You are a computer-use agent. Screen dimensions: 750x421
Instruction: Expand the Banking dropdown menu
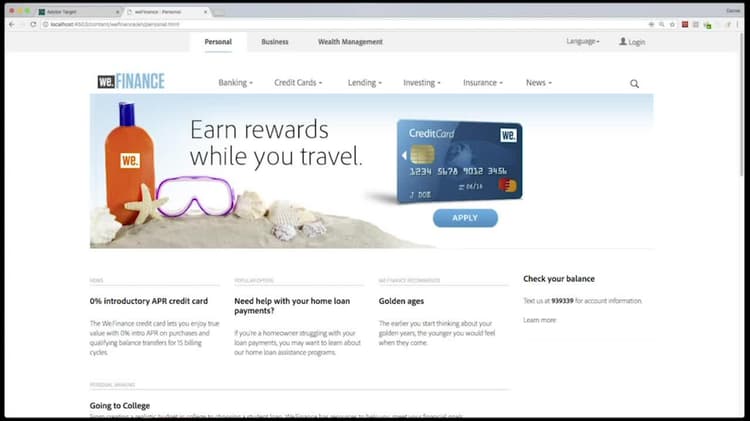pyautogui.click(x=235, y=83)
